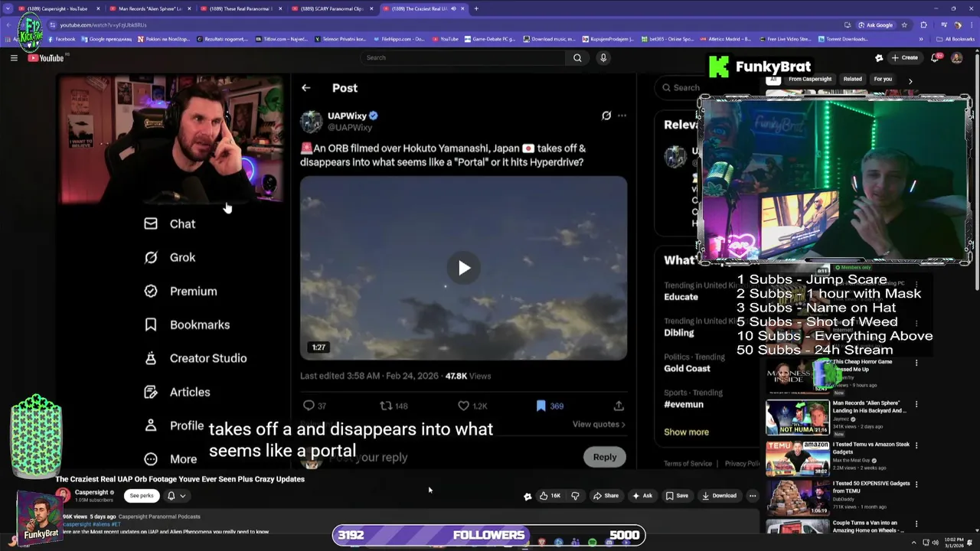Open Premium in the X sidebar
980x551 pixels.
[181, 292]
